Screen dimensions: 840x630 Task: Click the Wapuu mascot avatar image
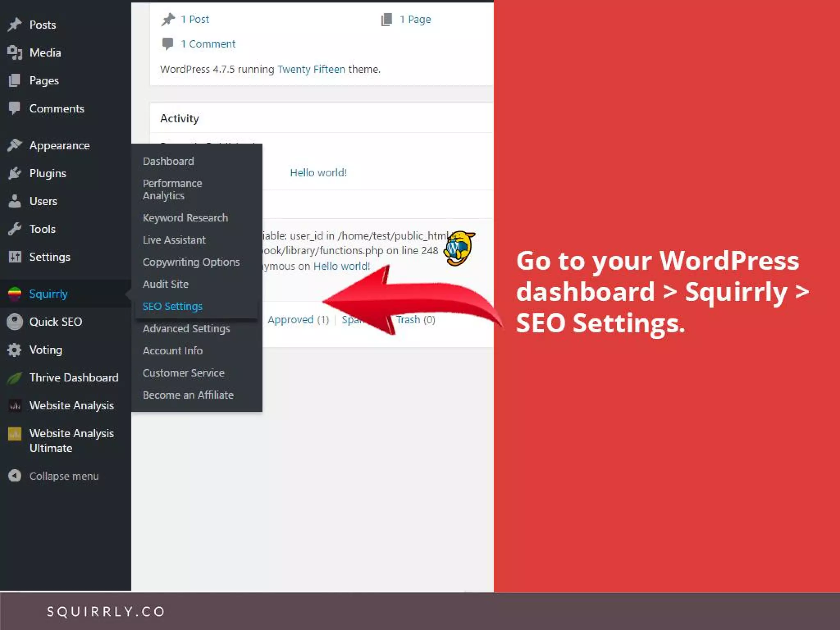pyautogui.click(x=459, y=248)
